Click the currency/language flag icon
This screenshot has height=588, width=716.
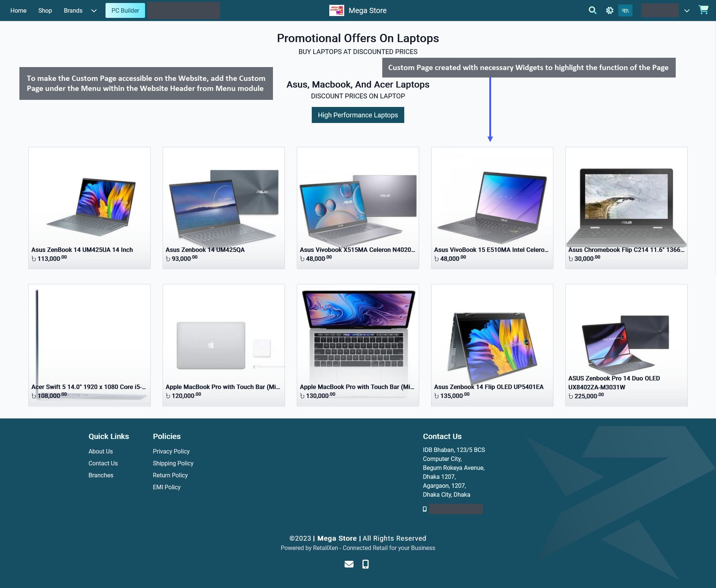pos(624,10)
